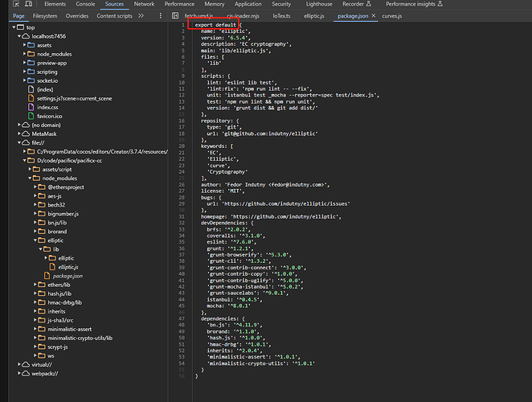Click the elliptic.js file icon in tree
532x402 pixels.
[53, 266]
